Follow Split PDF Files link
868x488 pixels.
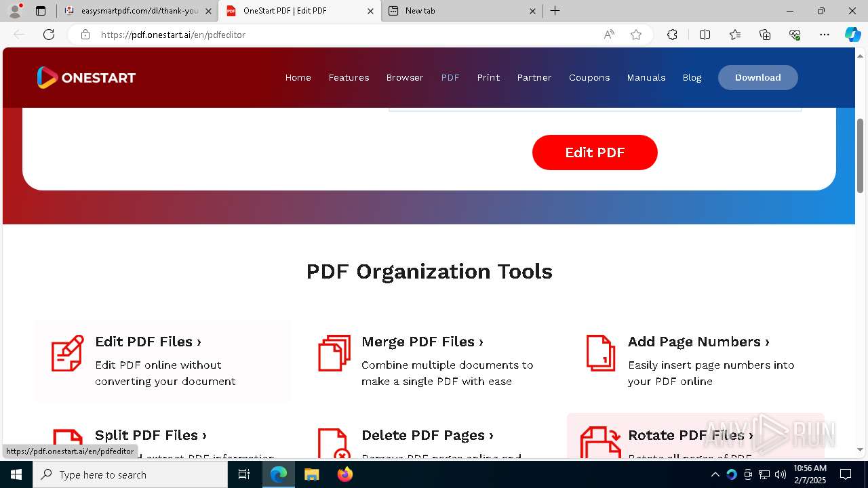151,435
